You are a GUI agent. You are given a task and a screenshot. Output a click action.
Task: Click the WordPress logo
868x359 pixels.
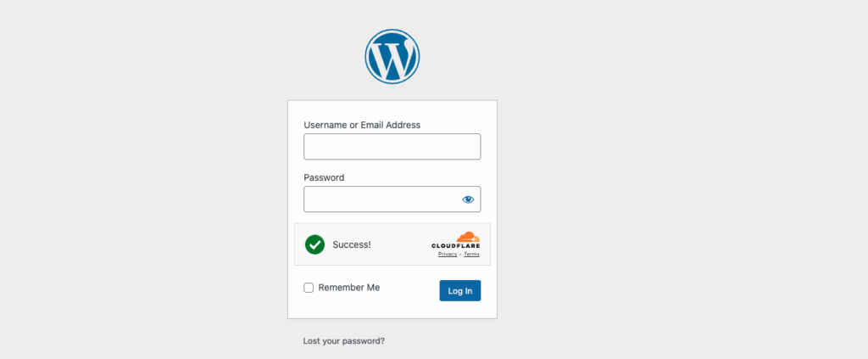[392, 57]
